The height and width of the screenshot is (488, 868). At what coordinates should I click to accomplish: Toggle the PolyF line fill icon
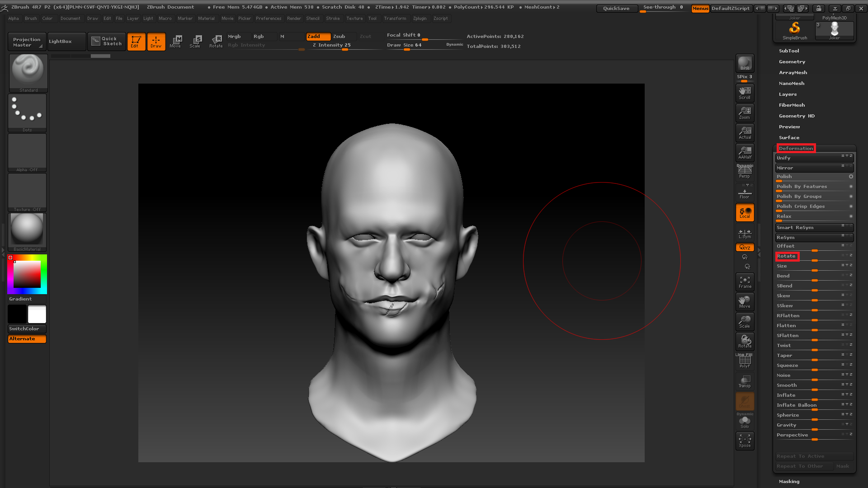[x=745, y=361]
